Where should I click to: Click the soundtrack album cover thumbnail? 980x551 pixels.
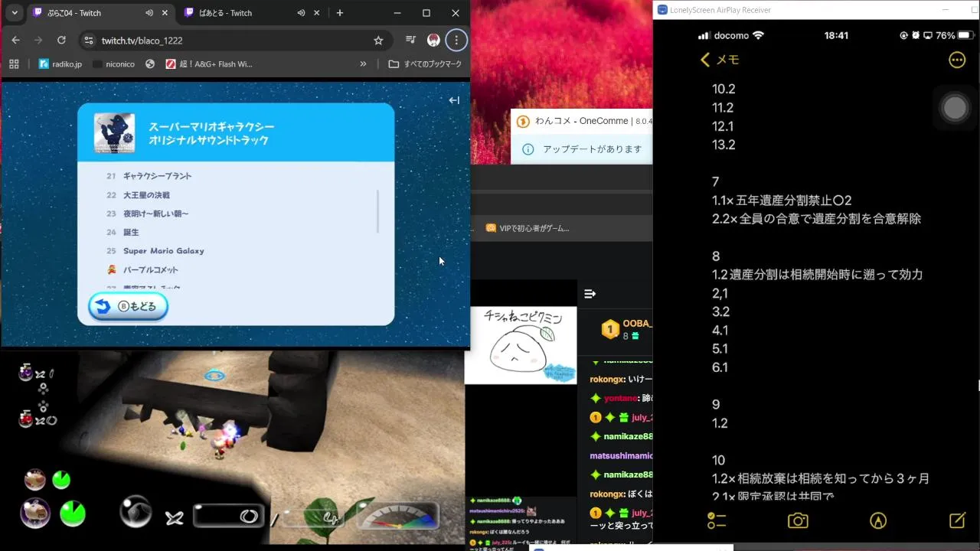pyautogui.click(x=115, y=133)
